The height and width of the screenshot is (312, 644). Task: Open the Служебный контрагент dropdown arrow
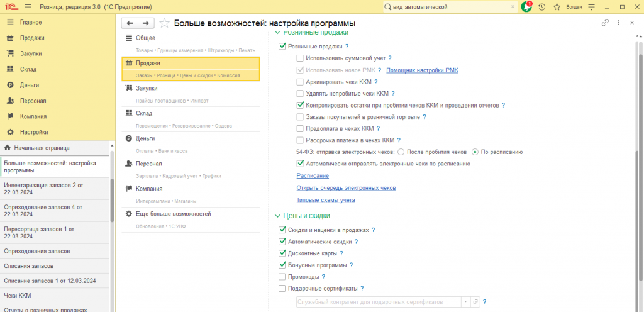pyautogui.click(x=466, y=302)
